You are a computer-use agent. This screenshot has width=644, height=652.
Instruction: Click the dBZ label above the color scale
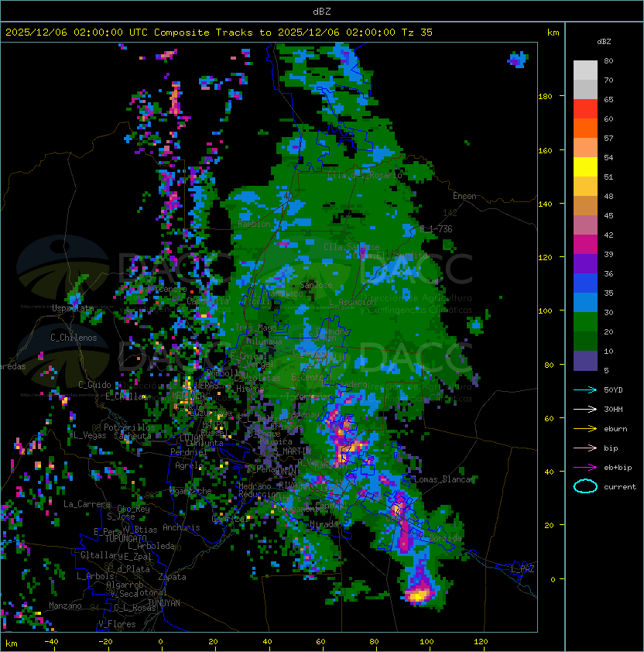tap(604, 42)
